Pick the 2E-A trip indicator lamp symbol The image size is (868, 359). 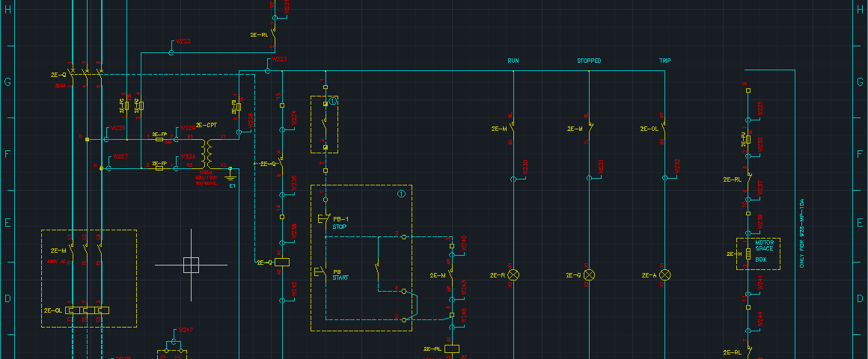tap(664, 275)
